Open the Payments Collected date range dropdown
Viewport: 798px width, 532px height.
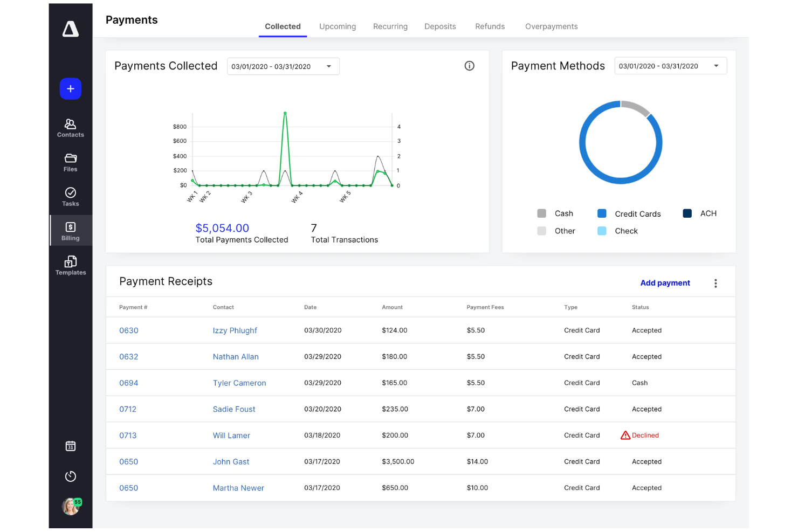click(x=283, y=66)
